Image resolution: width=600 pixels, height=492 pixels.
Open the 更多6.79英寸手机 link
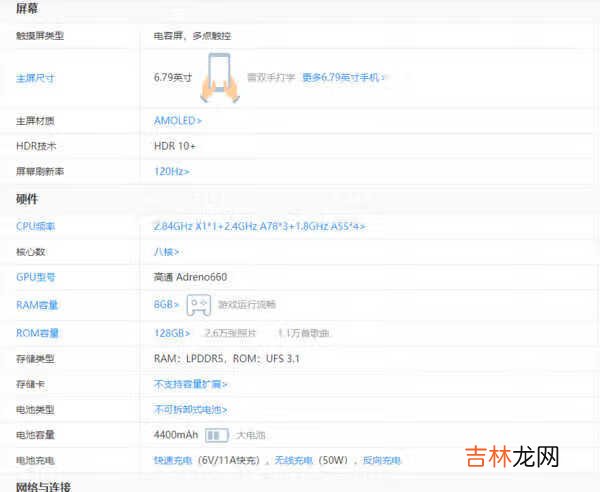click(344, 77)
